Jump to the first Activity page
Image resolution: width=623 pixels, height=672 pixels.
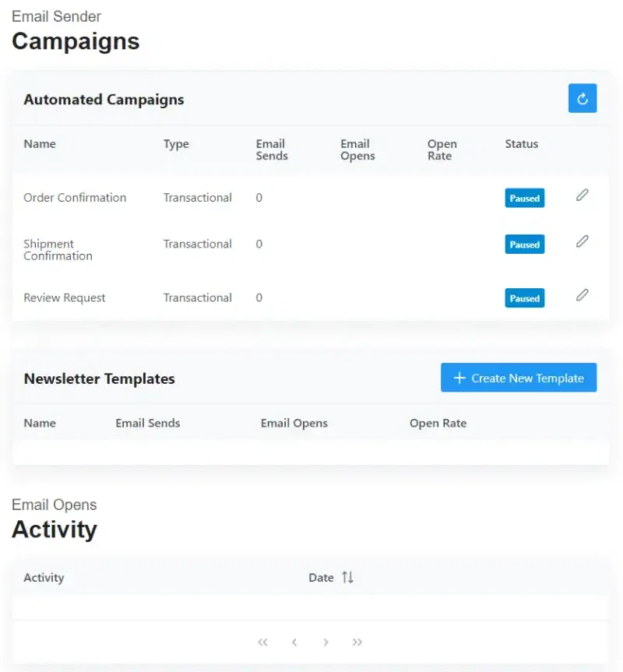pos(262,642)
